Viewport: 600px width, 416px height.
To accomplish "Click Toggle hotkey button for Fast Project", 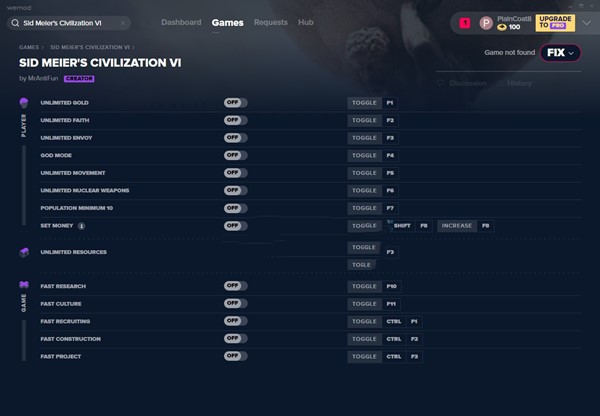I will pyautogui.click(x=364, y=356).
